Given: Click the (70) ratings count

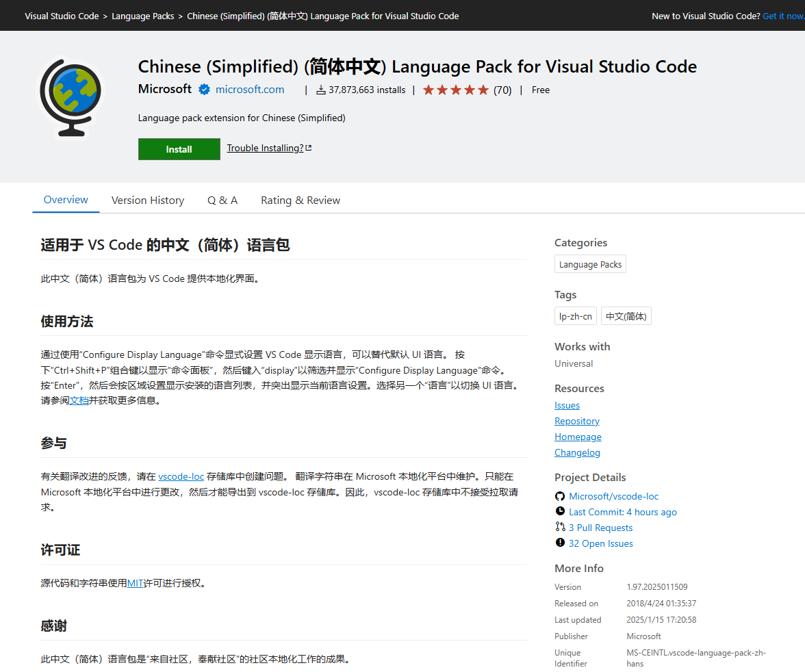Looking at the screenshot, I should click(502, 90).
